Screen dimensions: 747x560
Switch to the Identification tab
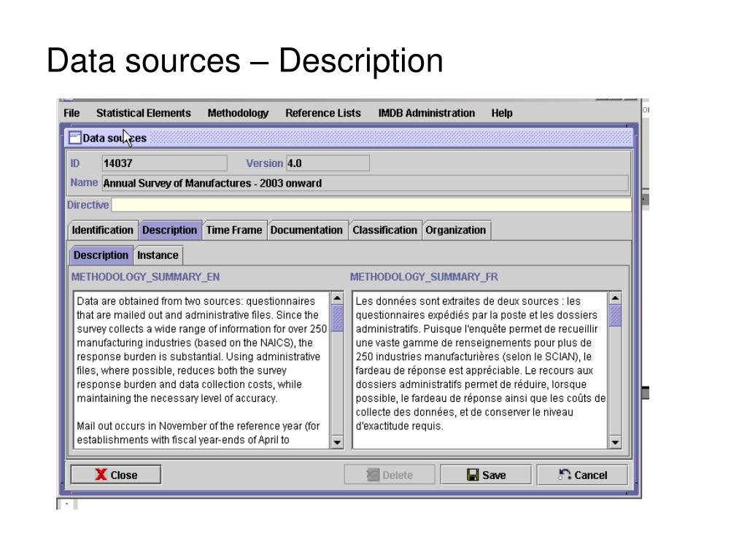click(102, 230)
